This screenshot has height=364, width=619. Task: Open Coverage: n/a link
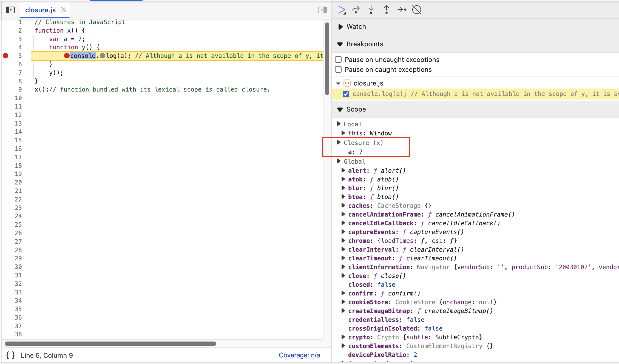[299, 355]
